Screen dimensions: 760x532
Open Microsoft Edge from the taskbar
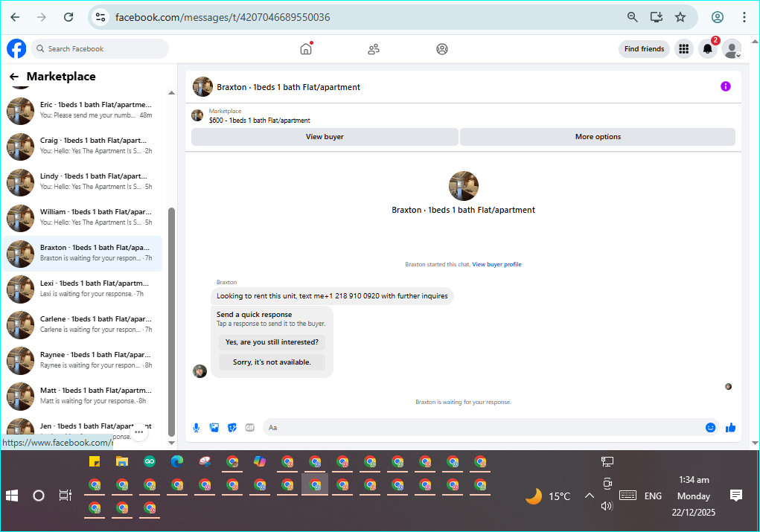(x=177, y=462)
